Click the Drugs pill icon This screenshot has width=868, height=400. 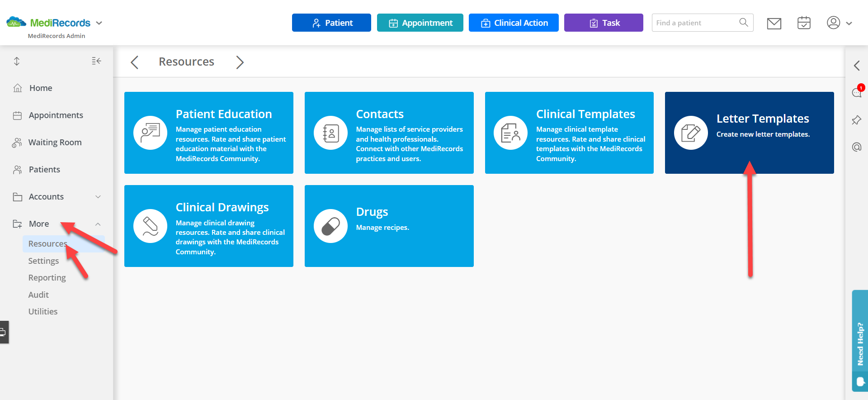pyautogui.click(x=330, y=226)
